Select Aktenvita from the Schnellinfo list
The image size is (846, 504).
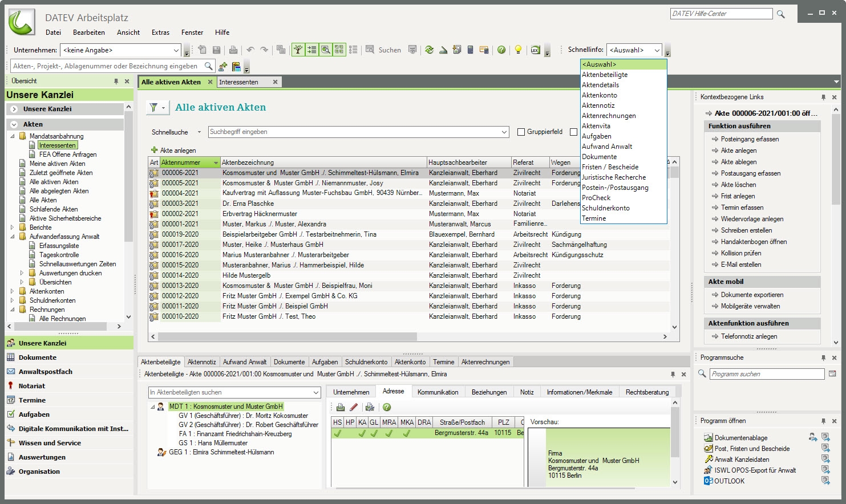(596, 126)
